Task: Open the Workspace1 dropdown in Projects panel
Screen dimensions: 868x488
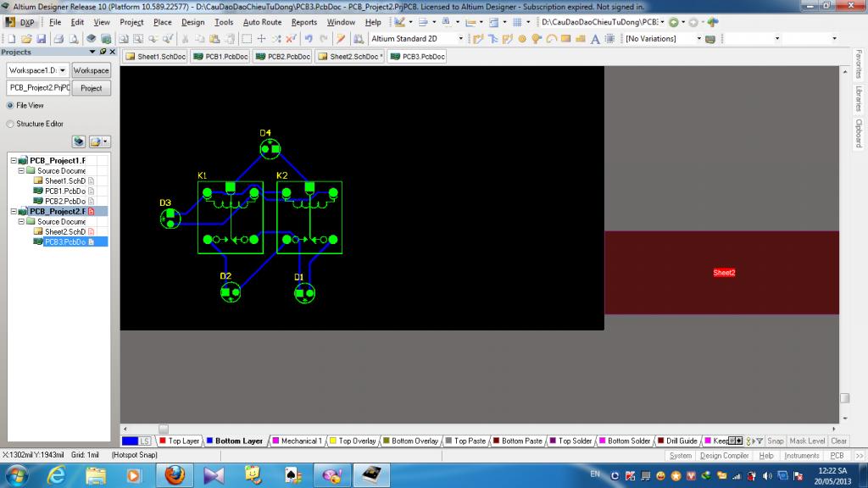Action: [63, 70]
